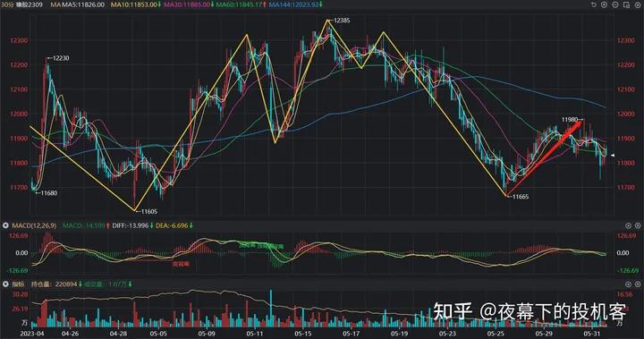Close the volume indicator panel
Image resolution: width=644 pixels, height=339 pixels.
[638, 284]
